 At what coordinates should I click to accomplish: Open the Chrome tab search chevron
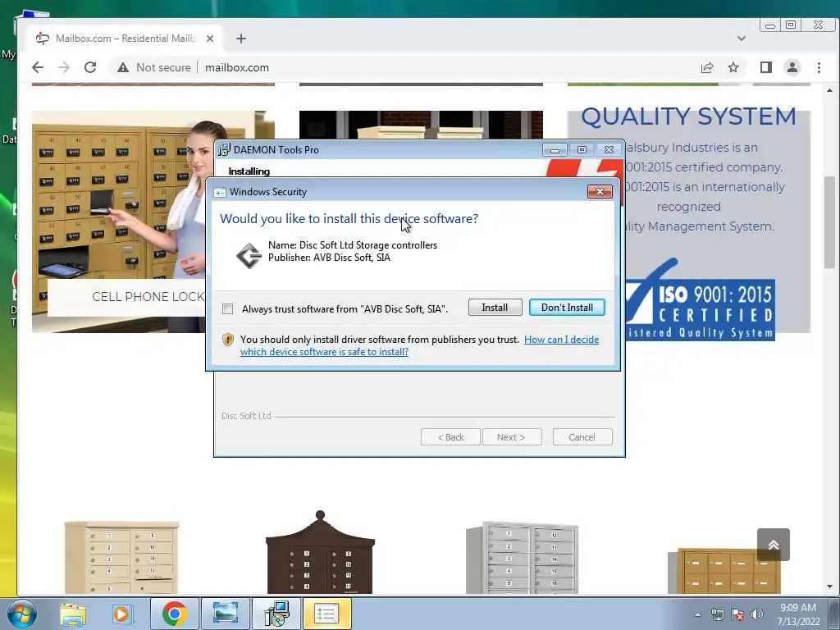point(742,39)
